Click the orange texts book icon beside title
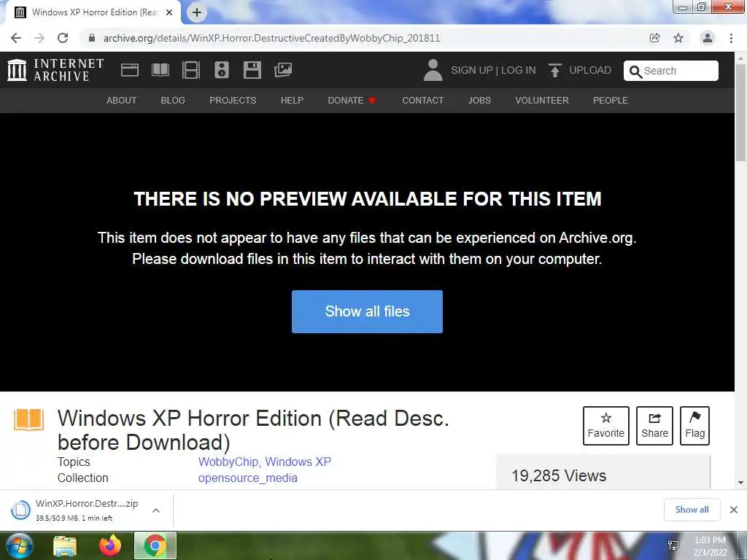This screenshot has height=560, width=747. click(28, 419)
